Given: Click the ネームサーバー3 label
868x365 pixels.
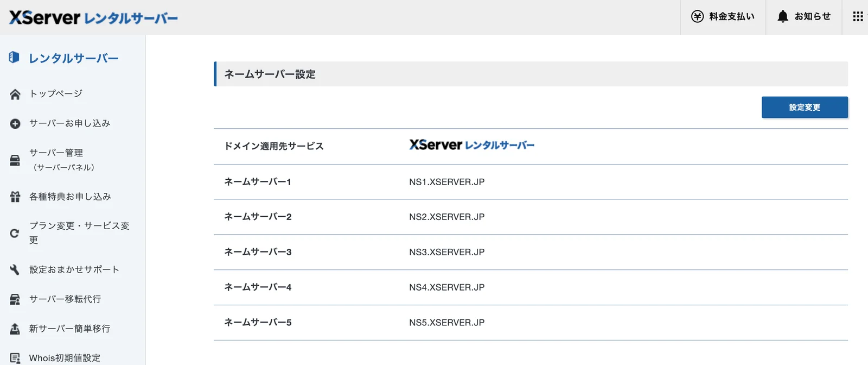Looking at the screenshot, I should 258,252.
